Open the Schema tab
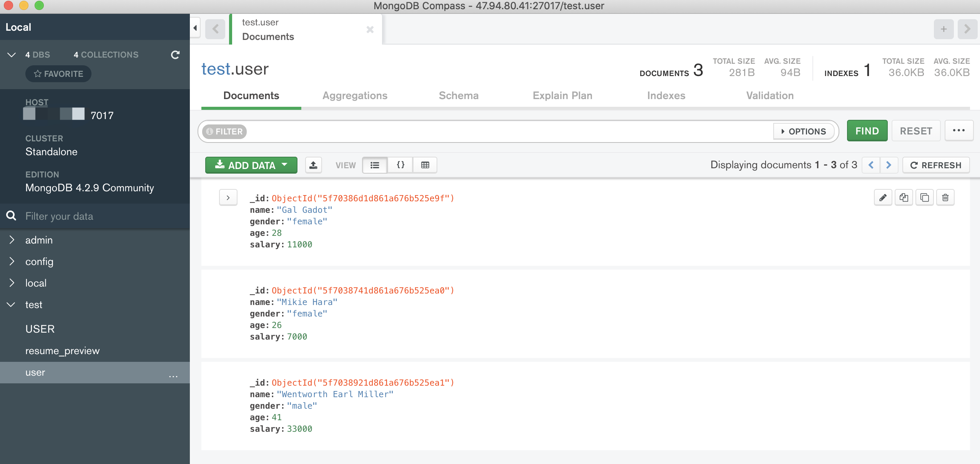Viewport: 980px width, 464px height. pyautogui.click(x=458, y=96)
